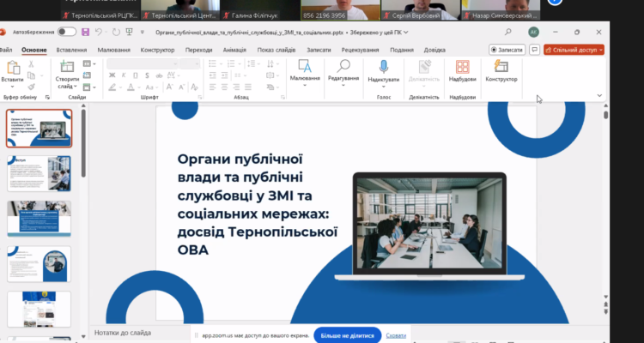
Task: Click the Cut scissors icon
Action: [x=31, y=64]
